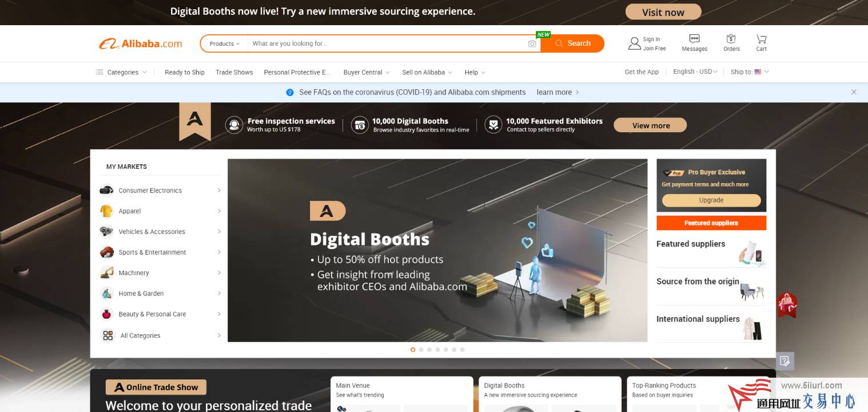Open the Products search type dropdown
This screenshot has height=412, width=868.
224,43
